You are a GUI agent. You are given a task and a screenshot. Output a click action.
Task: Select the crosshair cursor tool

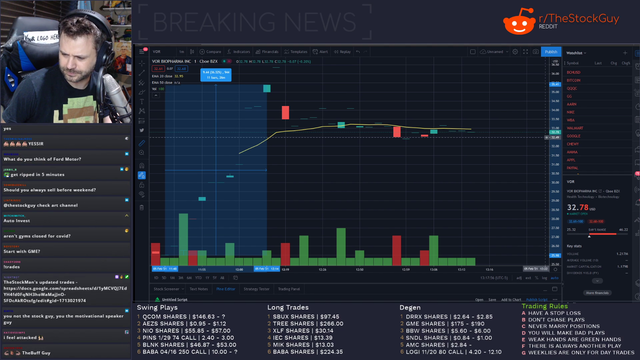click(x=142, y=63)
